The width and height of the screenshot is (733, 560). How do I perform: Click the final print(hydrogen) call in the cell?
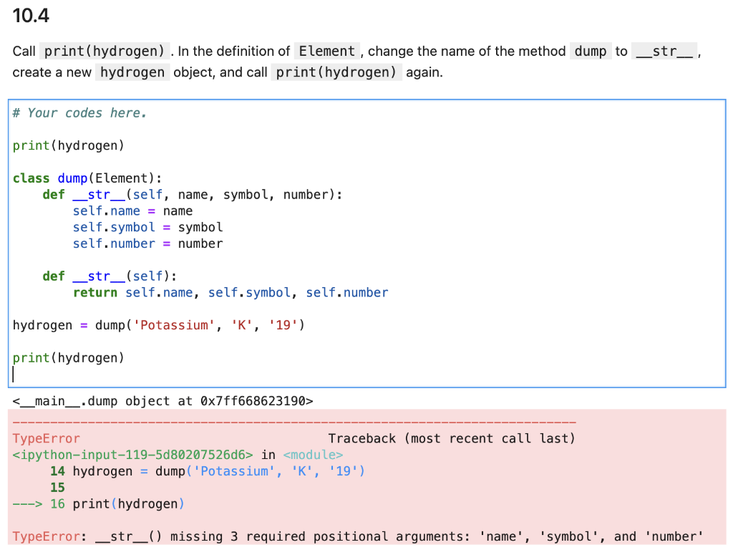pos(68,357)
